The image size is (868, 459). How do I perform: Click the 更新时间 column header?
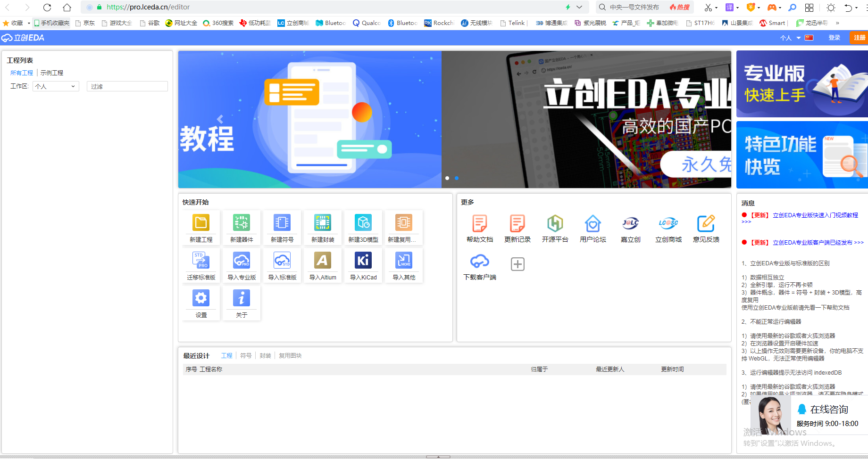(x=672, y=369)
